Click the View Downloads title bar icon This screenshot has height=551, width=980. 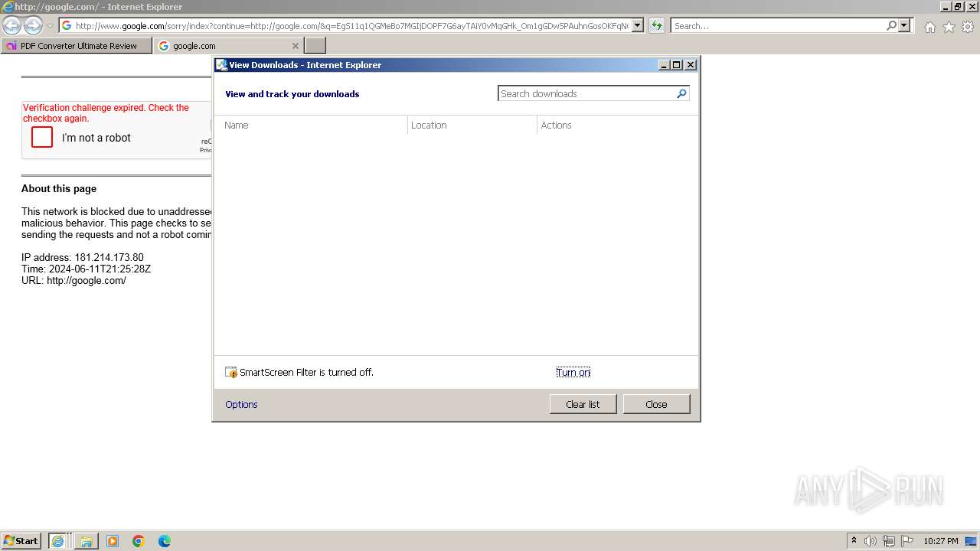221,65
